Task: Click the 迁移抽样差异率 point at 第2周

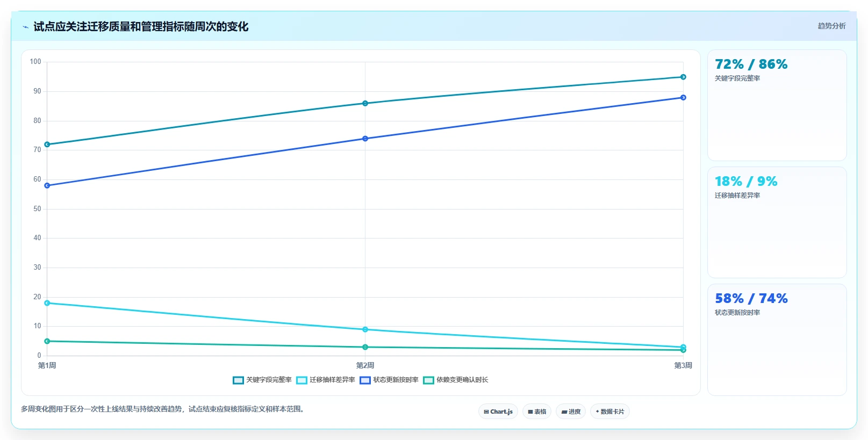Action: pyautogui.click(x=365, y=329)
